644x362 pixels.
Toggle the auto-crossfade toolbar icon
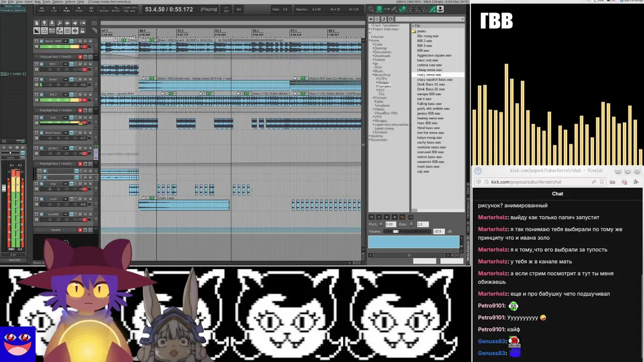[x=37, y=31]
